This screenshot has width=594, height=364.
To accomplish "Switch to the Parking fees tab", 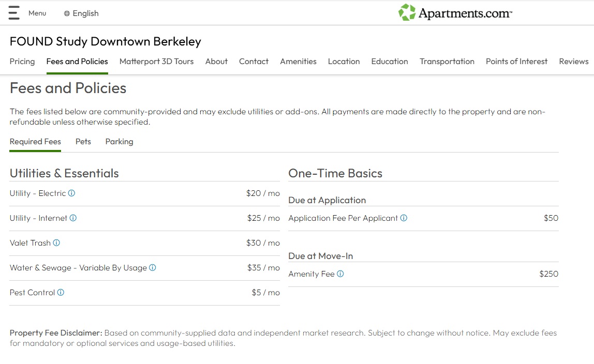I will tap(119, 142).
